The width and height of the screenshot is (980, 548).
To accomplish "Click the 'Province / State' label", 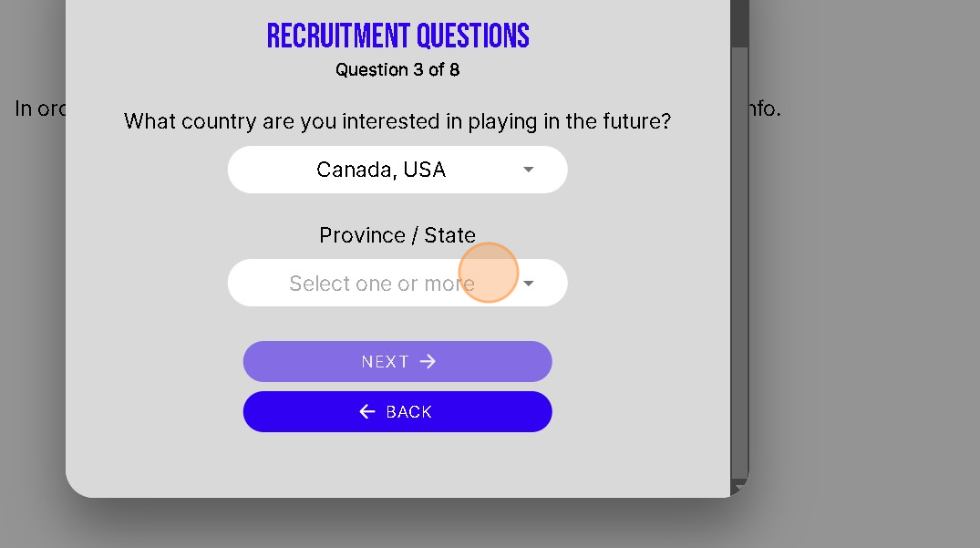I will pos(397,235).
